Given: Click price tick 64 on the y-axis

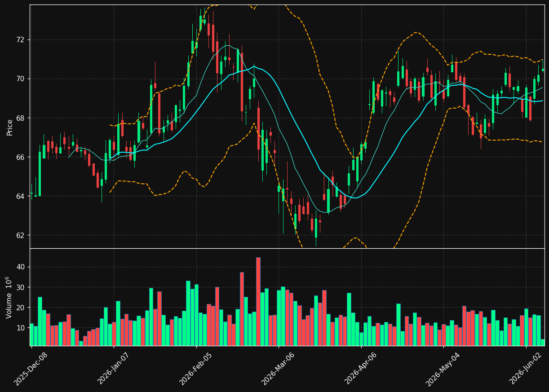Looking at the screenshot, I should point(21,196).
